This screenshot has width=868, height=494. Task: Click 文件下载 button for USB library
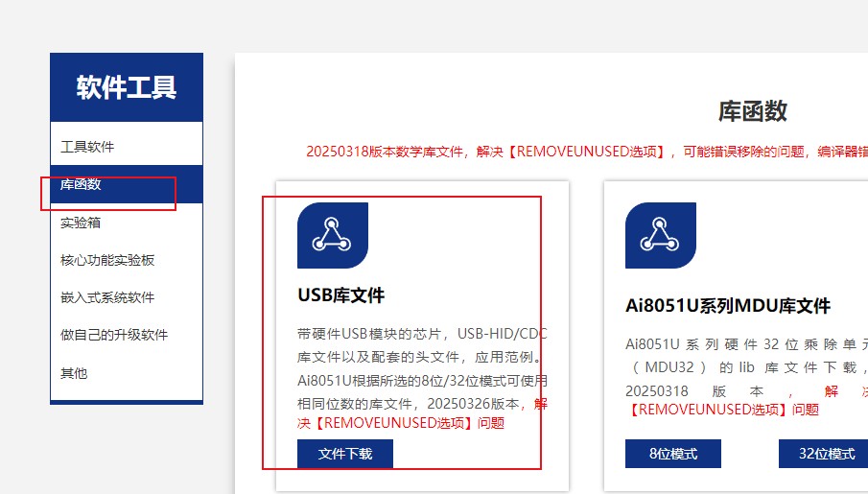click(x=345, y=454)
